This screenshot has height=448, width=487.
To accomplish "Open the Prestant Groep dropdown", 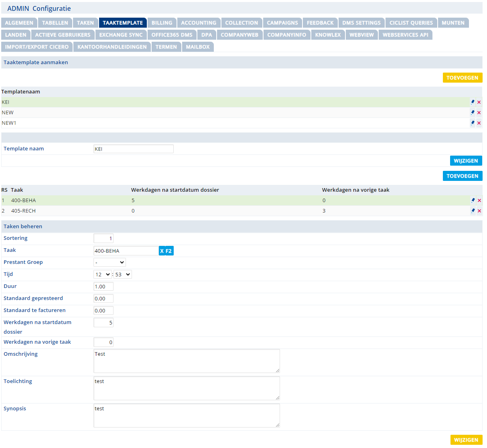I will pyautogui.click(x=110, y=262).
